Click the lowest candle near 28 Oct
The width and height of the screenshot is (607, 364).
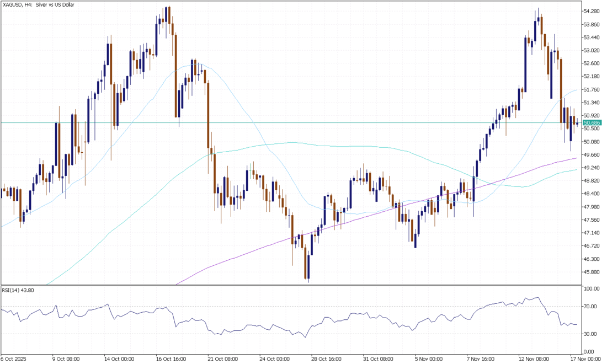click(308, 269)
